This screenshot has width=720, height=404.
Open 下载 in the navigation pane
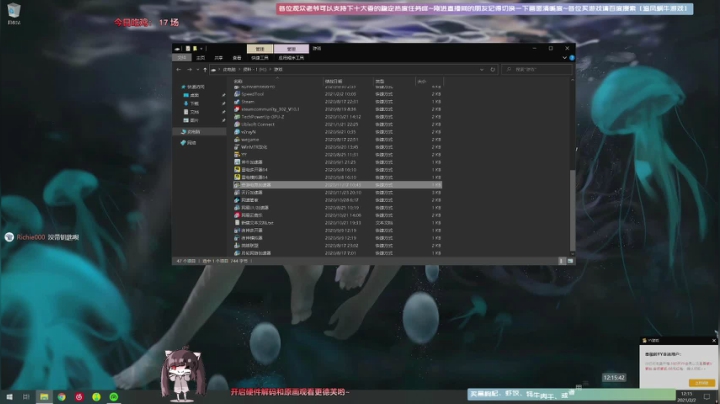(194, 103)
